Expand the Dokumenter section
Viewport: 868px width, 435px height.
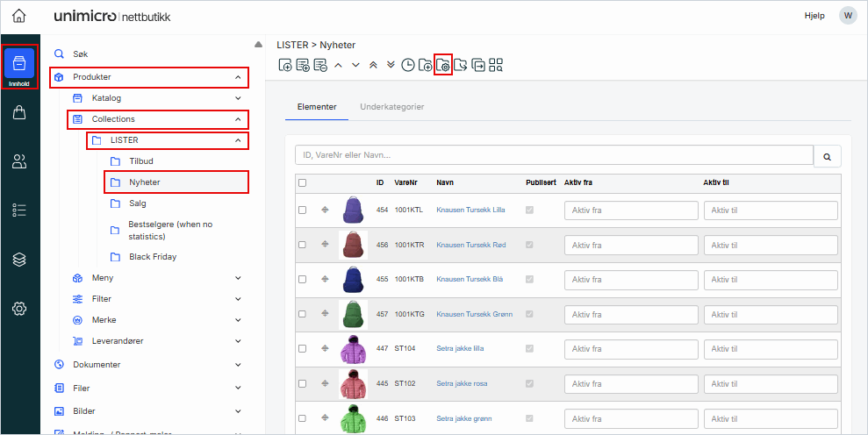[238, 364]
